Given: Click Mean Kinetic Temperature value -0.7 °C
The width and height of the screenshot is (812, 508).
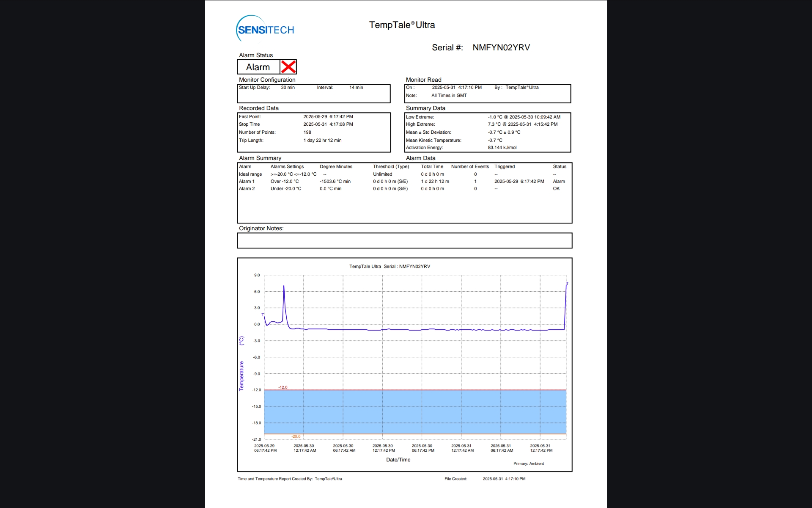Looking at the screenshot, I should click(495, 141).
